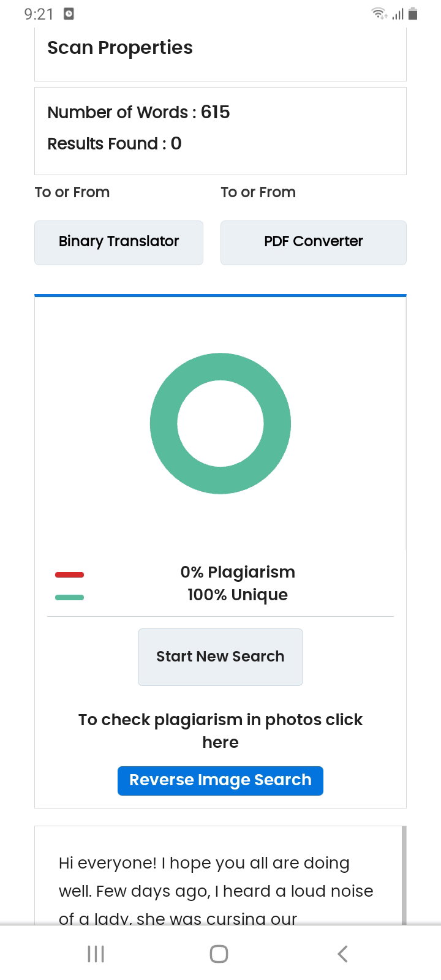Click the green unique legend swatch
This screenshot has height=980, width=441.
(x=69, y=597)
